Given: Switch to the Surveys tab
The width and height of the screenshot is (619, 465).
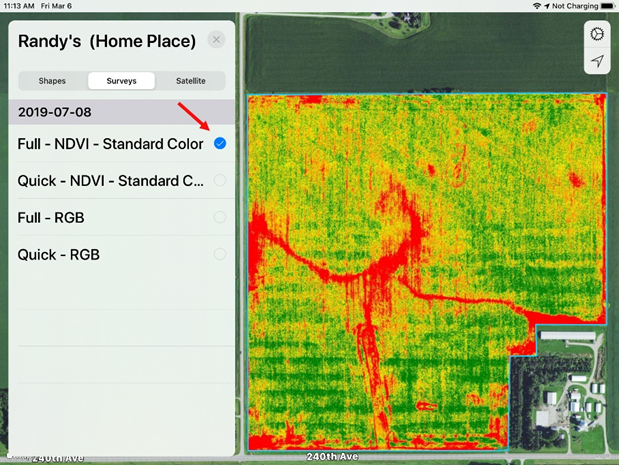Looking at the screenshot, I should [x=121, y=81].
